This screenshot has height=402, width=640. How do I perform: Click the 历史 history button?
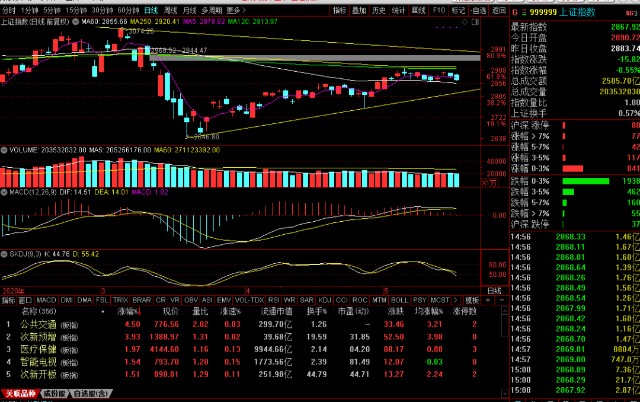(379, 10)
